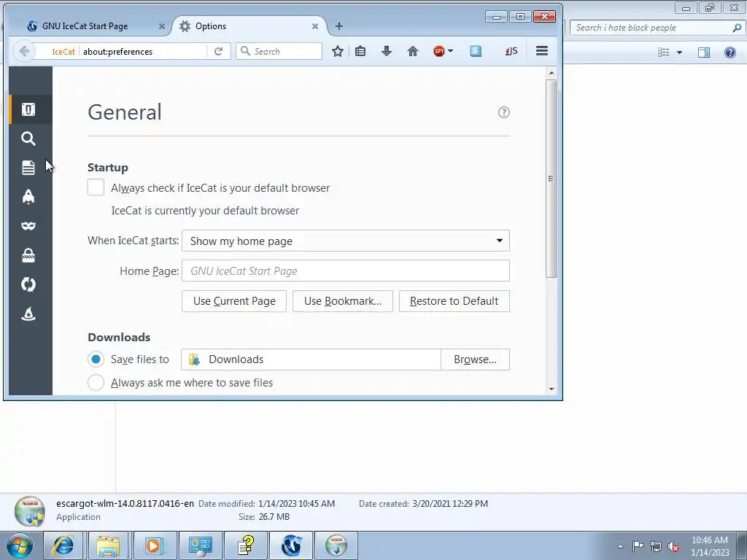Open the SPY extension dropdown arrow

click(x=451, y=51)
